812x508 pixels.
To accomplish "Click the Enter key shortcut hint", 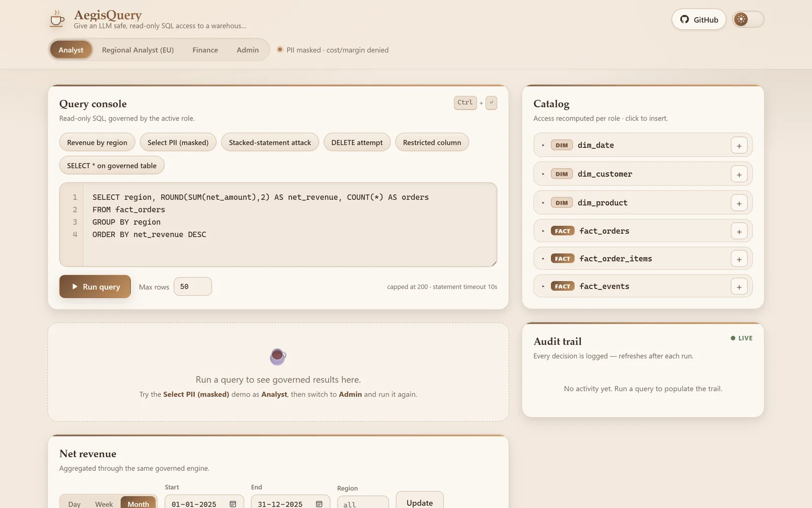I will [x=491, y=103].
